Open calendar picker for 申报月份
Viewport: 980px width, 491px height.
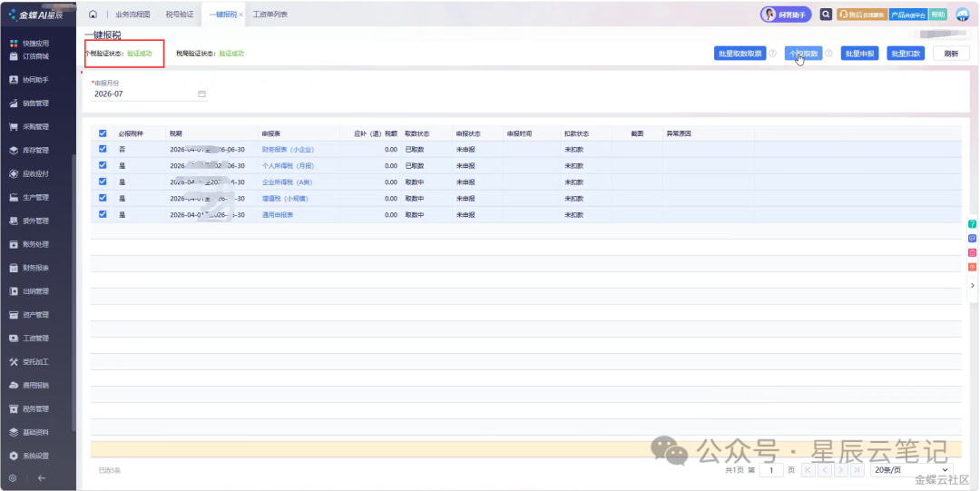201,93
